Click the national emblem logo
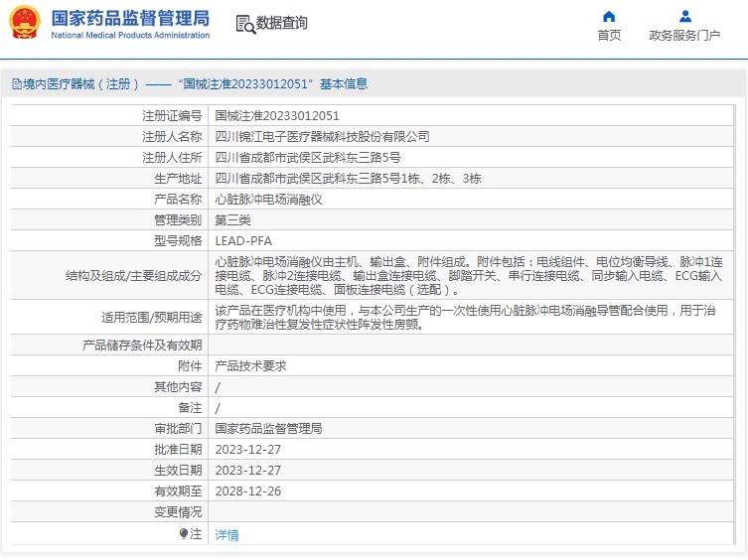Image resolution: width=748 pixels, height=560 pixels. (x=25, y=23)
